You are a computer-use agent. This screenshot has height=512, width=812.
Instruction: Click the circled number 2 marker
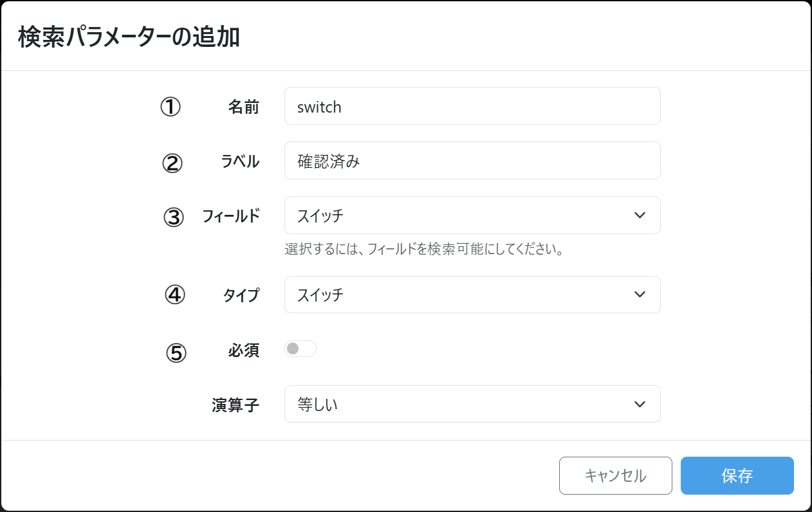[x=172, y=163]
